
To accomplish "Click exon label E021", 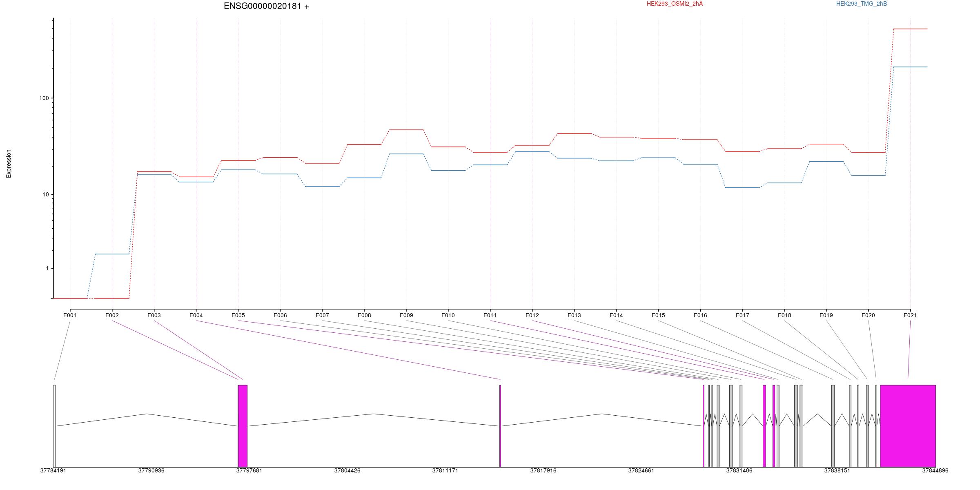I will point(910,315).
